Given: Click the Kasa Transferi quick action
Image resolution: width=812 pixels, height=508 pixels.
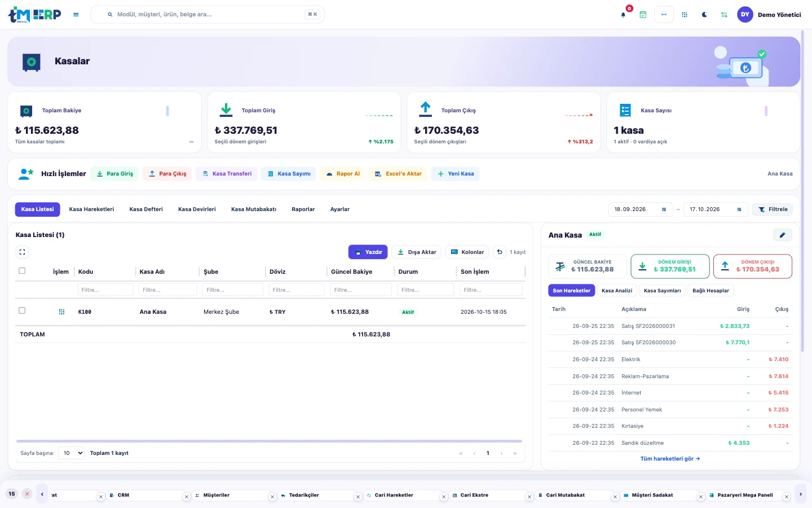Looking at the screenshot, I should (x=227, y=174).
